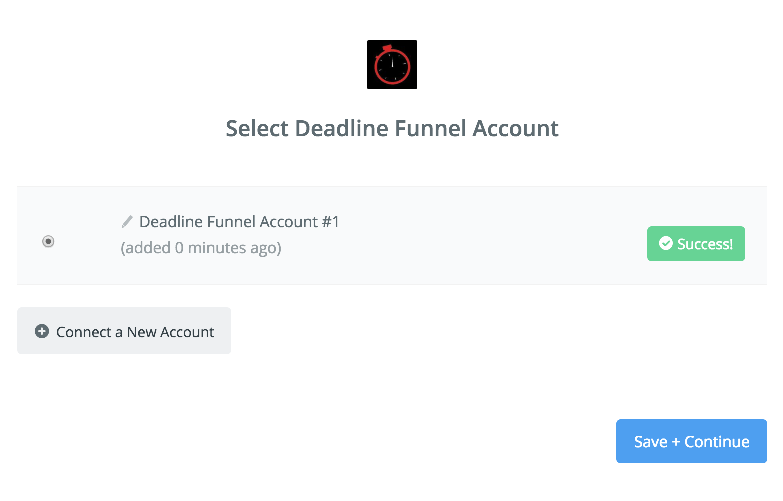Click the Deadline Funnel stopwatch logo
Image resolution: width=783 pixels, height=501 pixels.
tap(392, 64)
